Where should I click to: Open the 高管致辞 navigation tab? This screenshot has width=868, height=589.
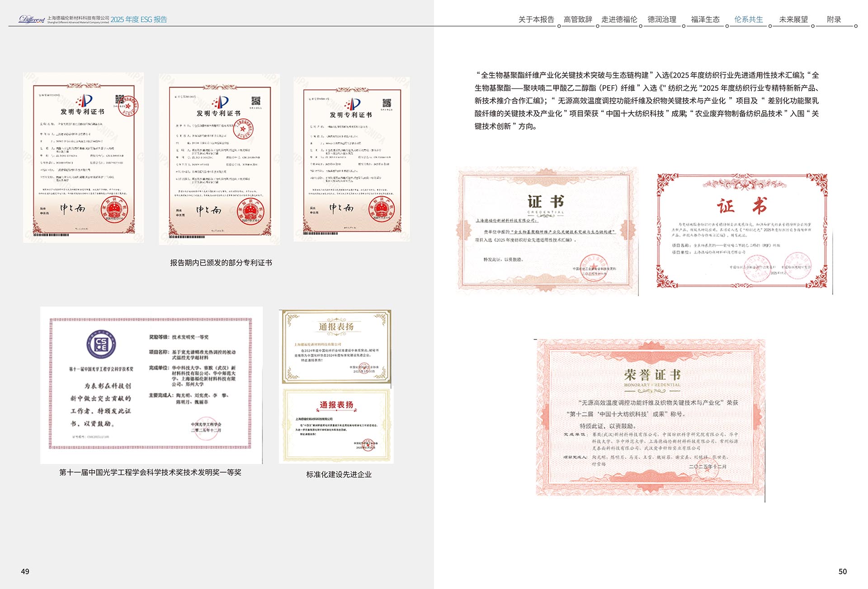click(578, 19)
